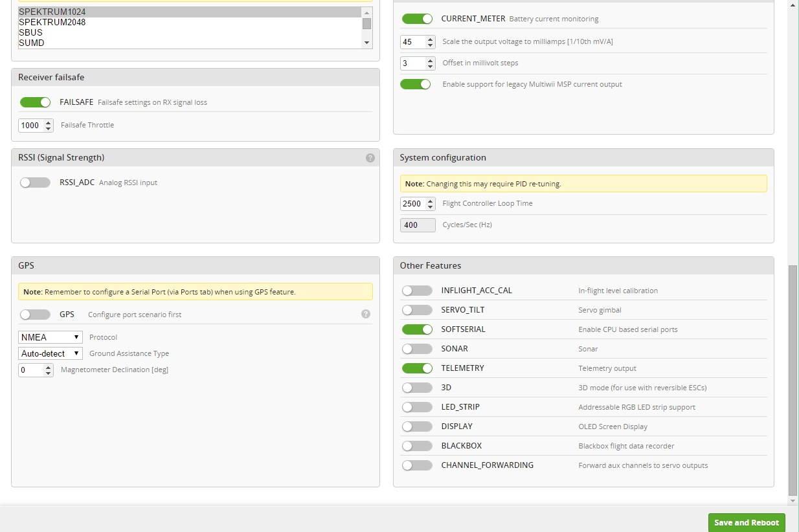Viewport: 799px width, 532px height.
Task: Disable TELEMETRY output switch
Action: (417, 368)
